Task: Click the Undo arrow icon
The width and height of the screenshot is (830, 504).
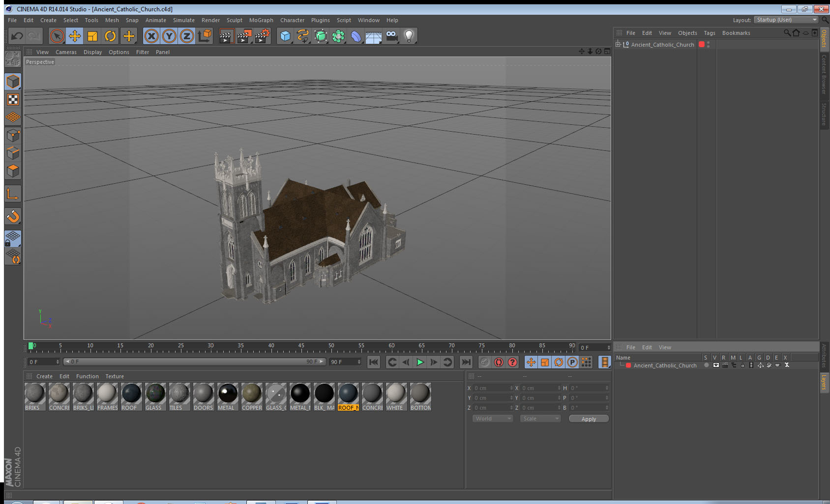Action: click(x=17, y=36)
